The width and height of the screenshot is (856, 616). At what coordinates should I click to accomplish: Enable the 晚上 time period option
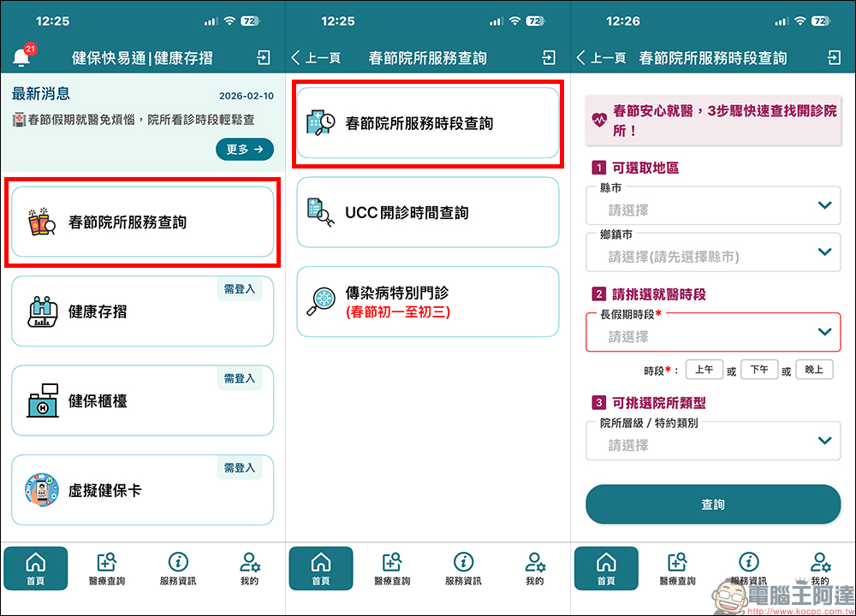[x=814, y=369]
